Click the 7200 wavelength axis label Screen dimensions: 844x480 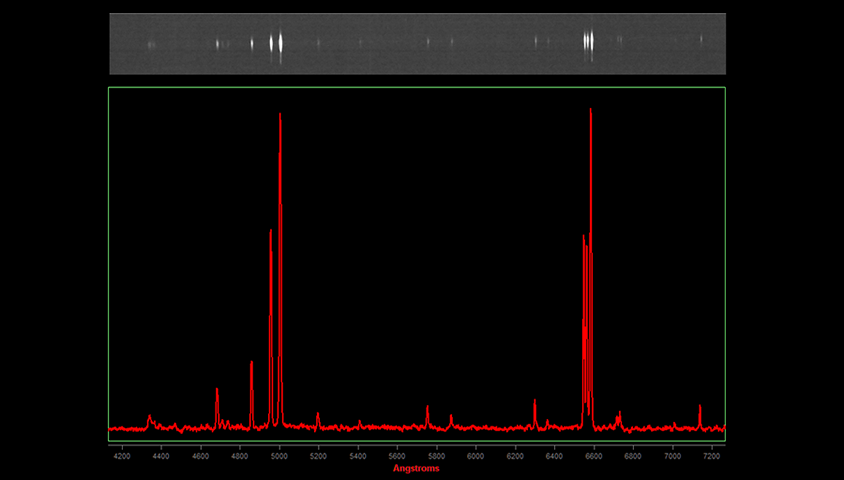coord(712,456)
